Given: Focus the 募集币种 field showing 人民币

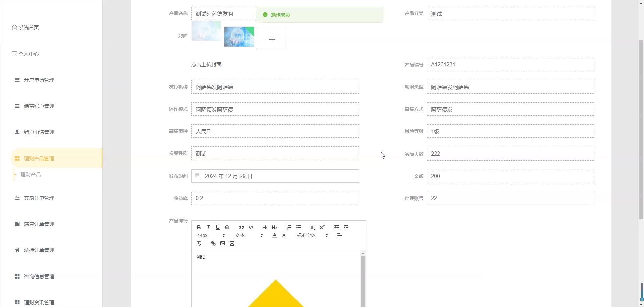Looking at the screenshot, I should click(275, 131).
